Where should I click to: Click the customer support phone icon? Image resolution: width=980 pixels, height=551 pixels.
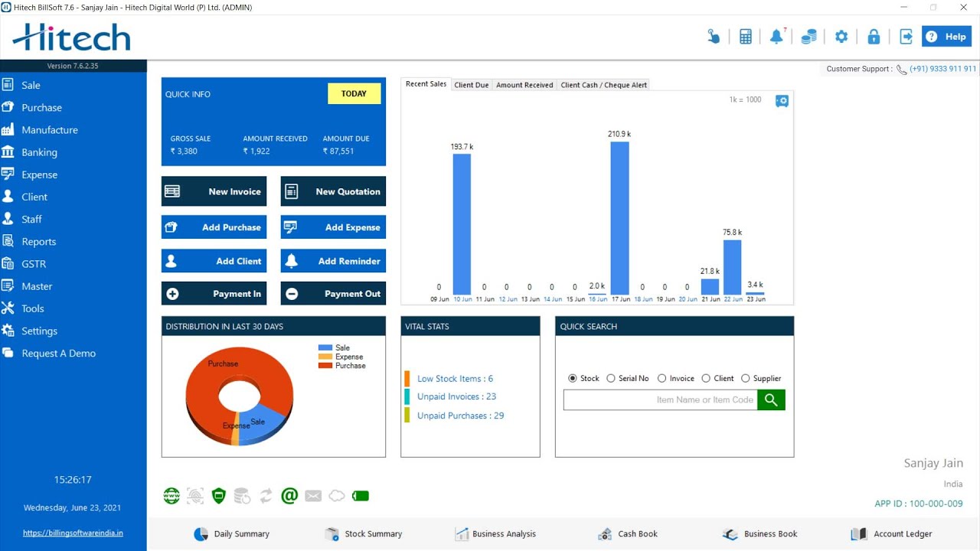[x=901, y=70]
